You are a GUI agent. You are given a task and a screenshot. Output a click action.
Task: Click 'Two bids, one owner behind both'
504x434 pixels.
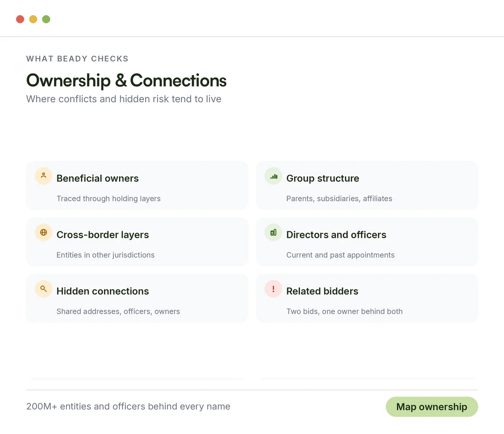coord(344,311)
